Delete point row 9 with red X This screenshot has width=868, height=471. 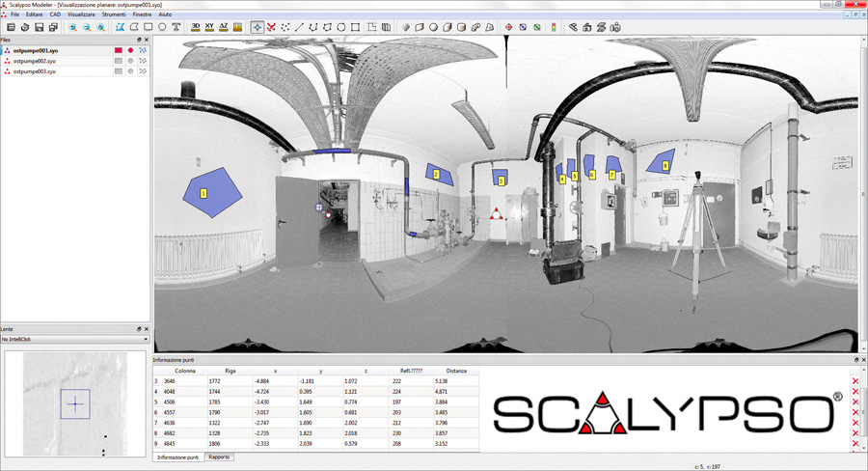(x=855, y=444)
